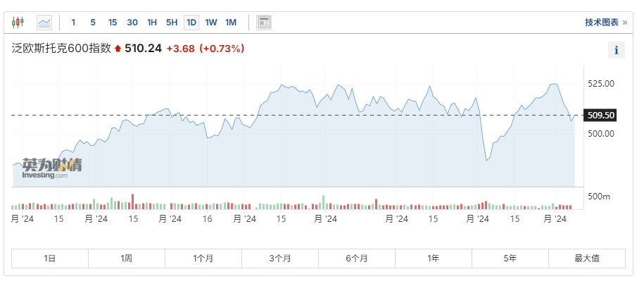This screenshot has height=286, width=644.
Task: Click the info icon beside chart
Action: coord(616,50)
